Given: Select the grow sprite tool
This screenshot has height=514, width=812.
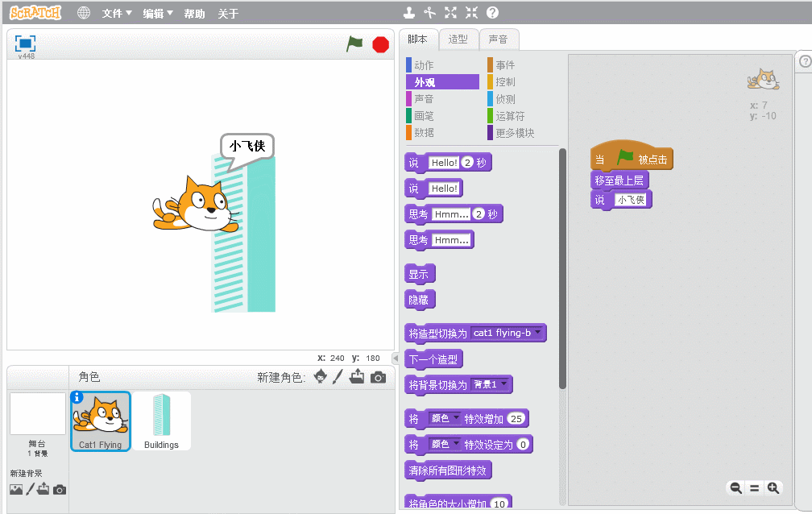Looking at the screenshot, I should (x=450, y=12).
